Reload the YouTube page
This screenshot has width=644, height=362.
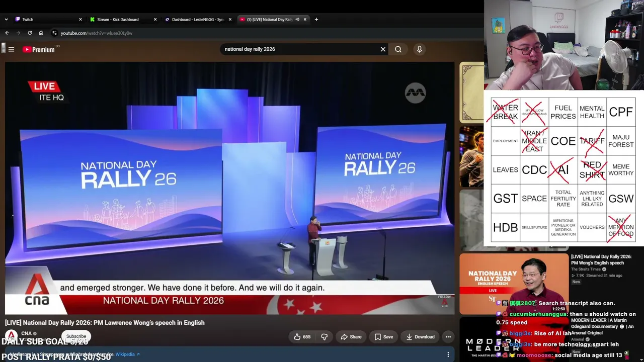pos(30,33)
